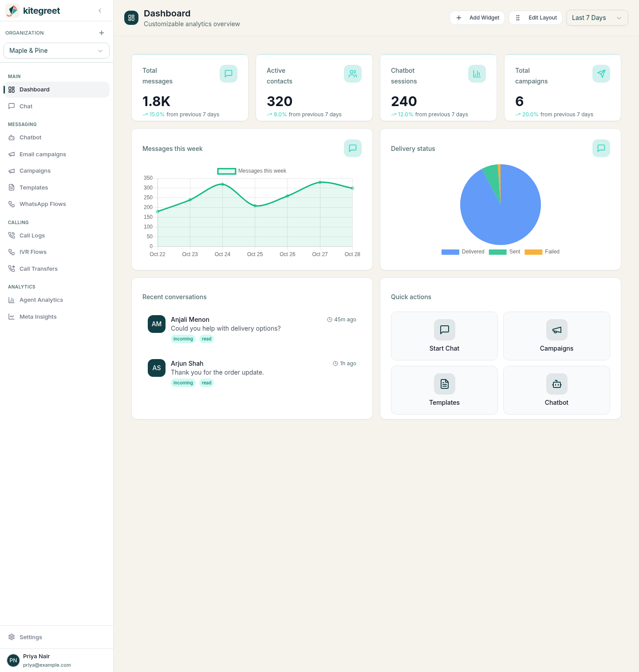The width and height of the screenshot is (639, 672).
Task: Open WhatsApp Flows in the sidebar
Action: tap(56, 204)
